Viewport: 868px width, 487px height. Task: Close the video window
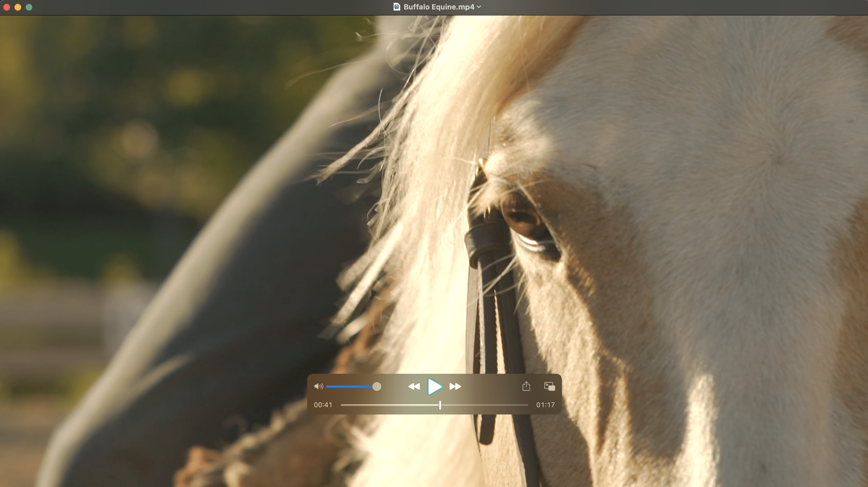coord(7,7)
